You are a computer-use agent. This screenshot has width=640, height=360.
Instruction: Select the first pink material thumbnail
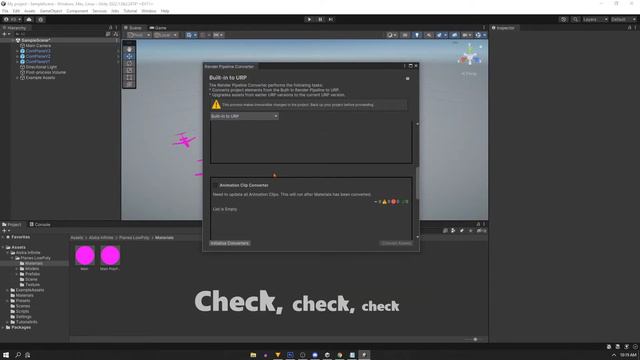point(85,256)
